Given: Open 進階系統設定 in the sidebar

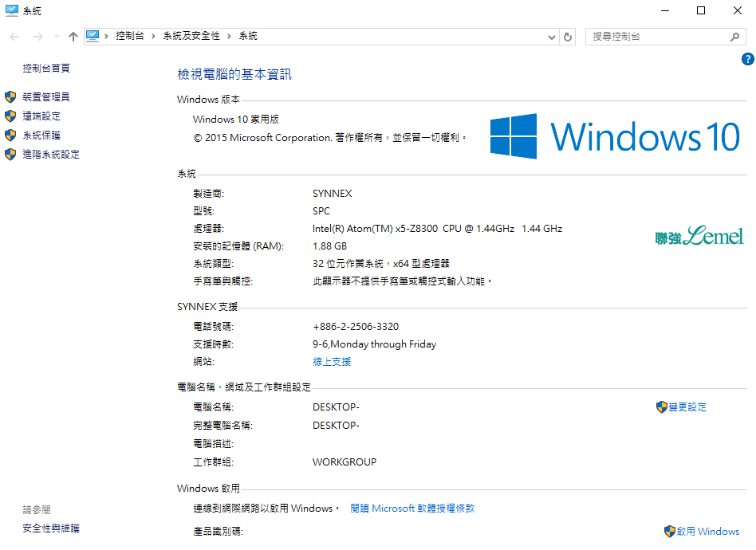Looking at the screenshot, I should pyautogui.click(x=51, y=155).
